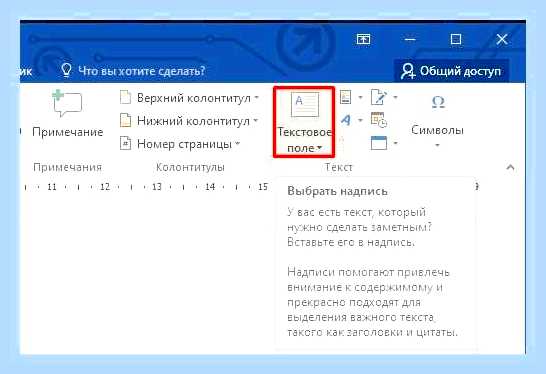Screen dimensions: 546x374
Task: Open the WordArt styles icon
Action: 345,120
